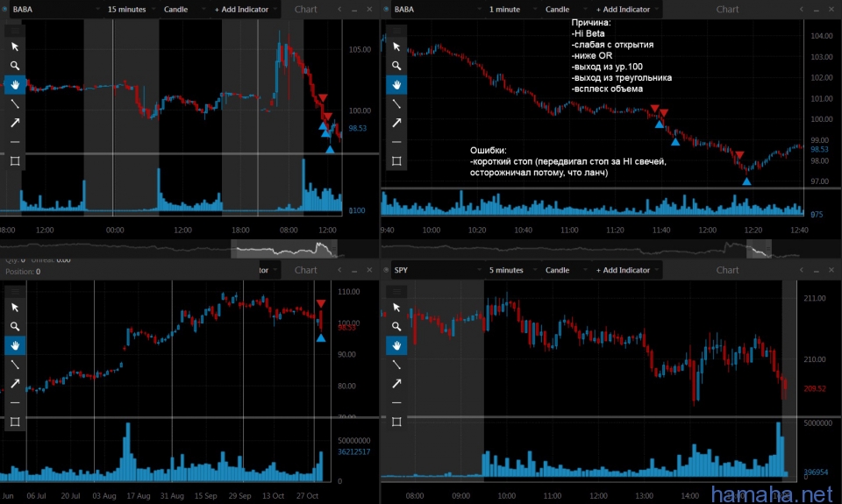The width and height of the screenshot is (842, 504).
Task: Open the SPY symbol dropdown
Action: tap(437, 270)
